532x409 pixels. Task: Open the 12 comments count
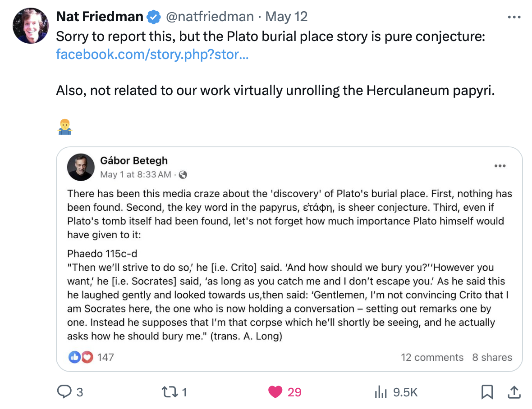(x=432, y=357)
